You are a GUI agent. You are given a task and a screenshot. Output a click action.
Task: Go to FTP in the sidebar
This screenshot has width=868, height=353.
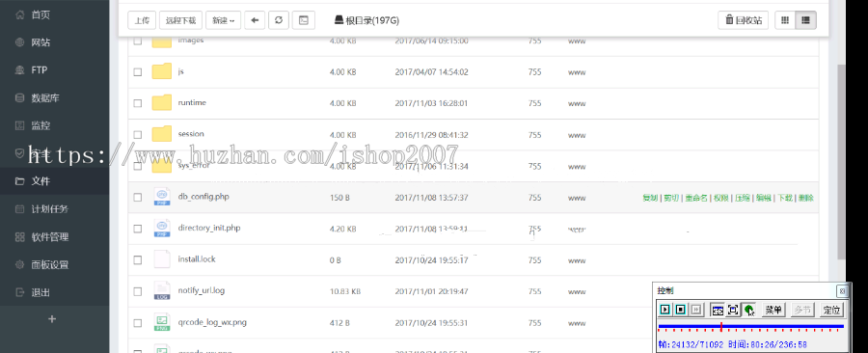pyautogui.click(x=54, y=69)
